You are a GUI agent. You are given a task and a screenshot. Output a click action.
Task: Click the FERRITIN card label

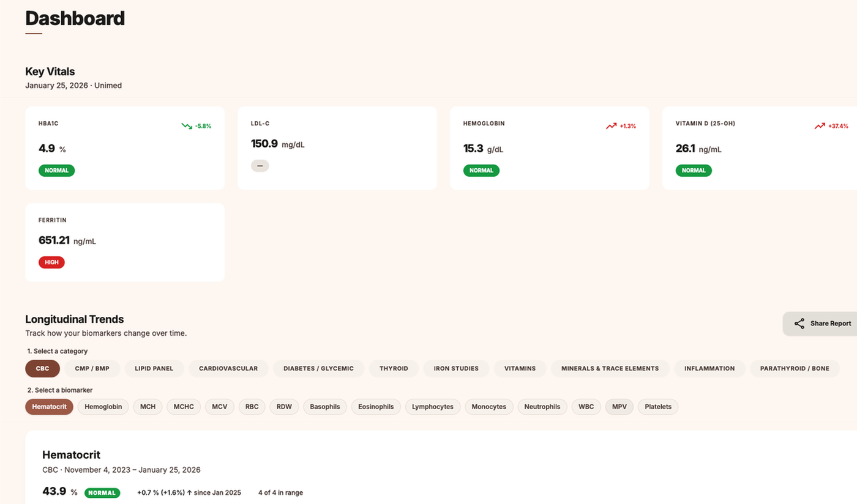pyautogui.click(x=53, y=220)
